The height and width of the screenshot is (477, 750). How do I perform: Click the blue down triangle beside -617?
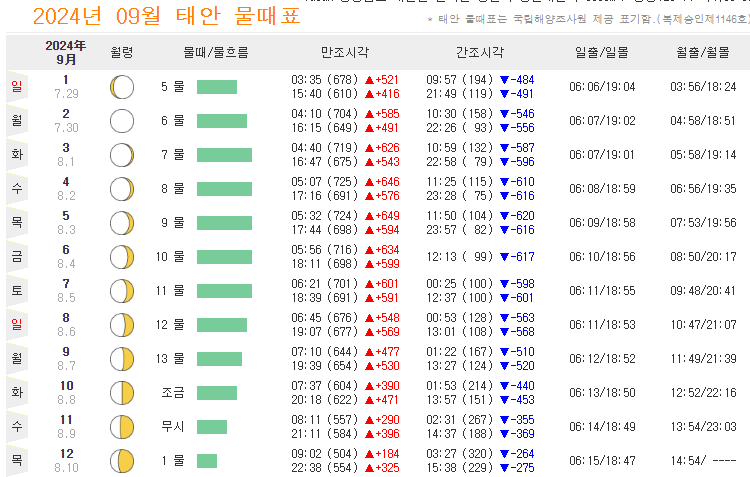[504, 257]
